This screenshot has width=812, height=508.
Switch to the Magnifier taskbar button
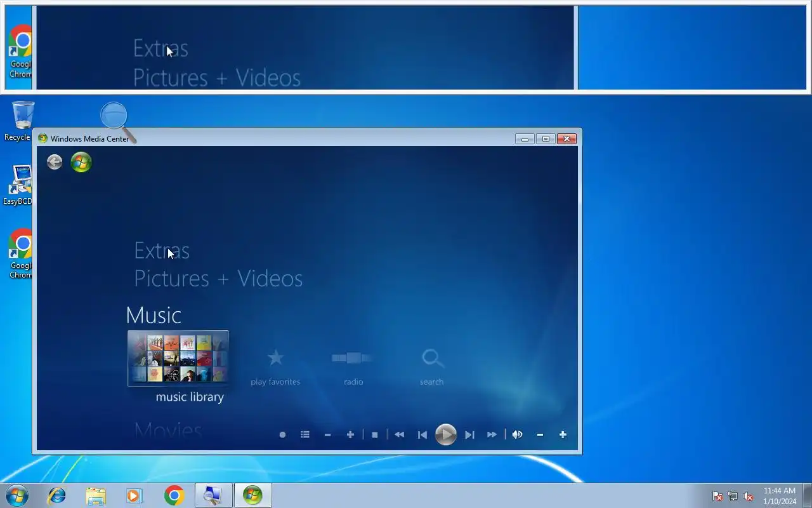[x=213, y=495]
